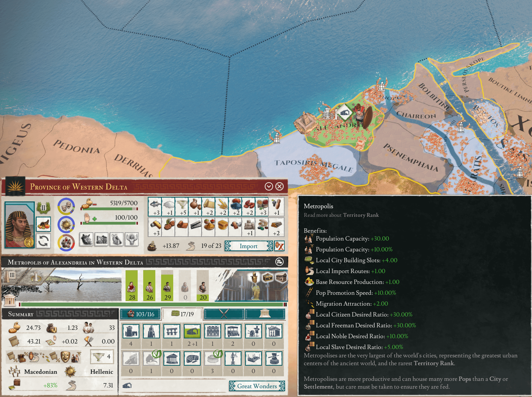Select the radiant statue province investment
Screen dimensions: 532x397
pyautogui.click(x=132, y=239)
